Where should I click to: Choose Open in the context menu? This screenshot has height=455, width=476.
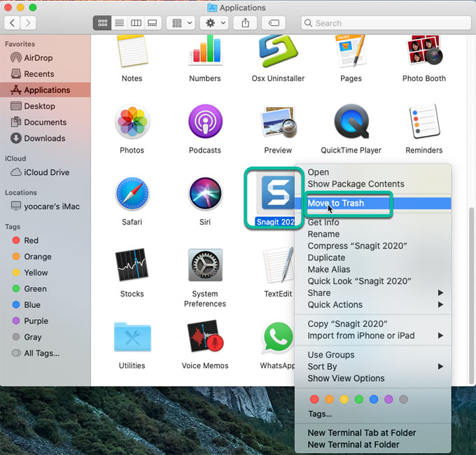click(373, 172)
